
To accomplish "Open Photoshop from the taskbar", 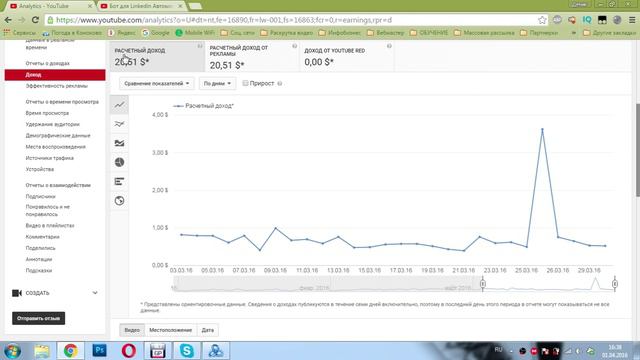I will (100, 351).
